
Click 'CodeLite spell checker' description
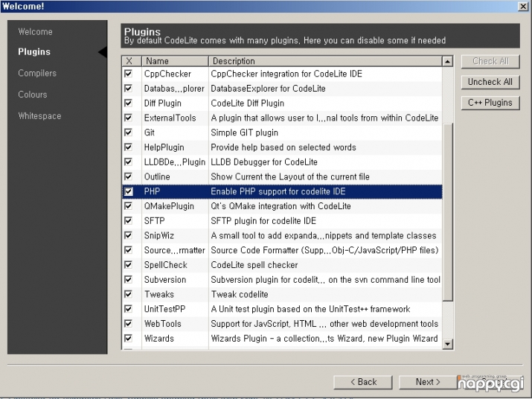(x=254, y=265)
